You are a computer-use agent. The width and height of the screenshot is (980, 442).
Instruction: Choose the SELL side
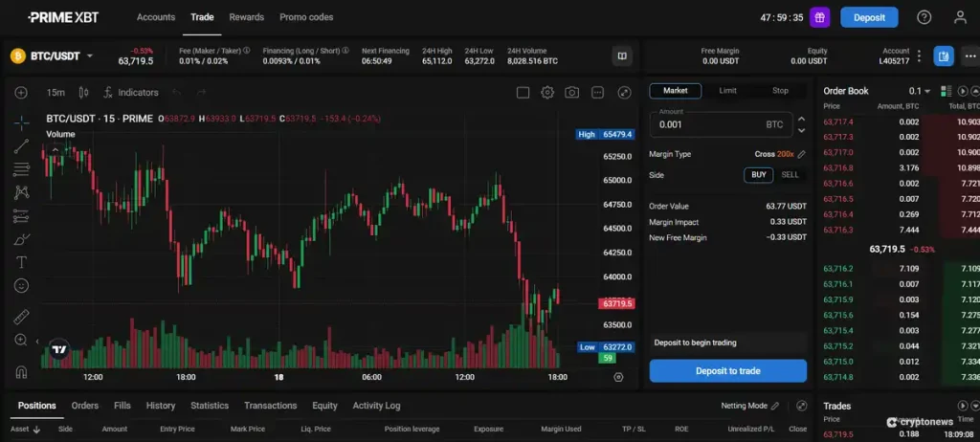click(x=790, y=175)
